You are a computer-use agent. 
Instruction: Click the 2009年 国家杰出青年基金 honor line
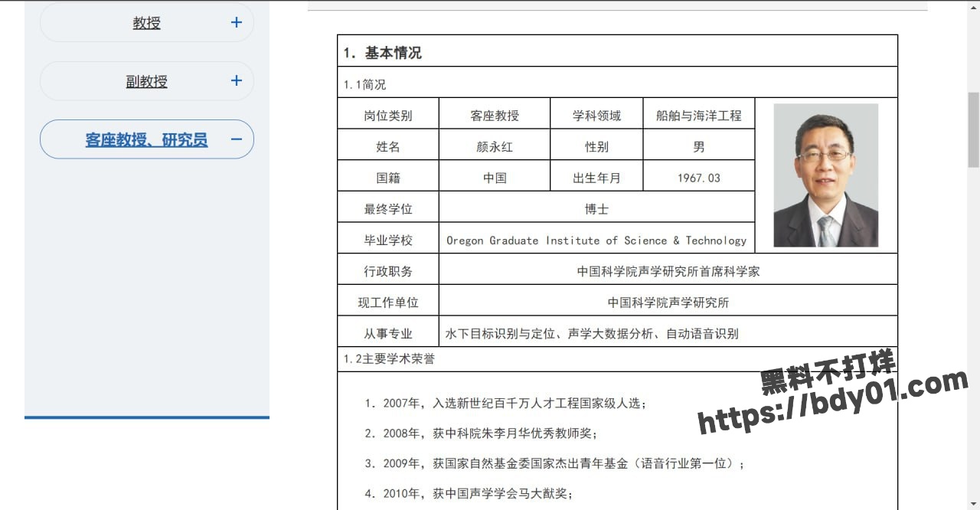click(555, 463)
